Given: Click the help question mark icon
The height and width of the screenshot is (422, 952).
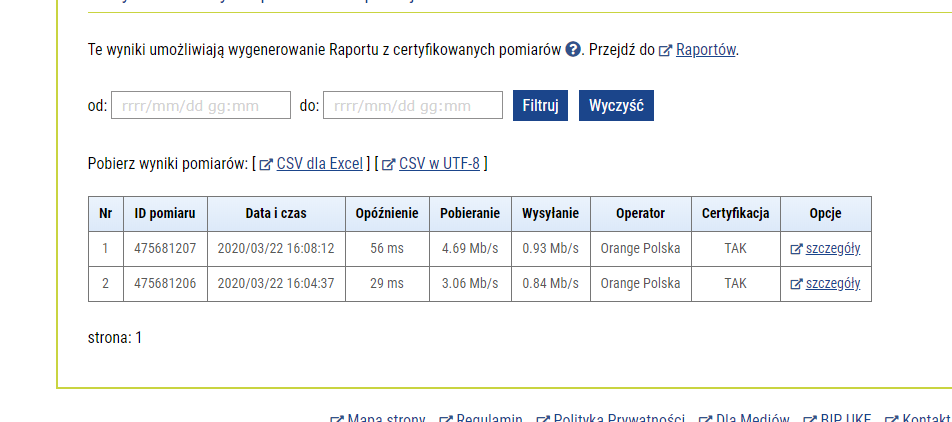Looking at the screenshot, I should tap(573, 50).
